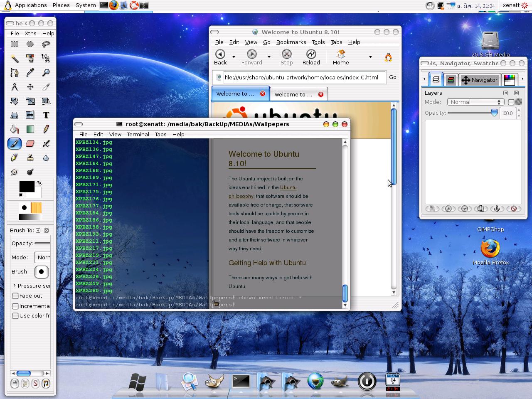Select the Fuzzy Select magic wand tool

(15, 59)
